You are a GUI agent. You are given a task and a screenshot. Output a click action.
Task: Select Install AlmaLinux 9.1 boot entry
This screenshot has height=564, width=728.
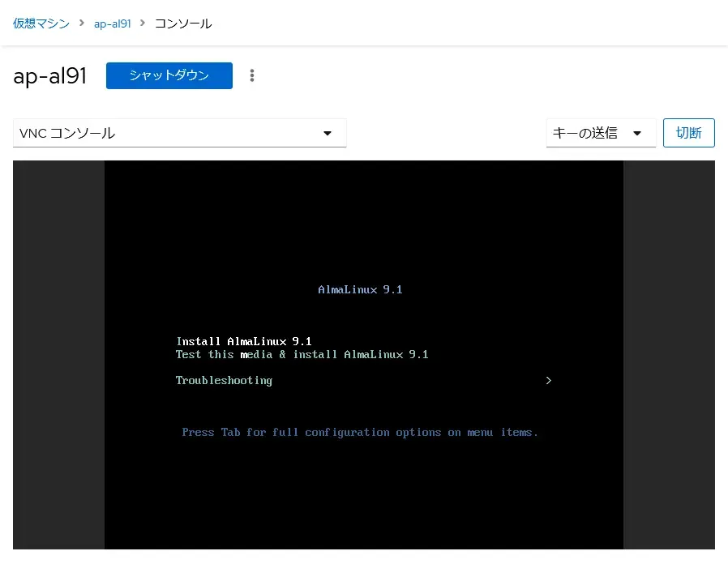[x=244, y=341]
